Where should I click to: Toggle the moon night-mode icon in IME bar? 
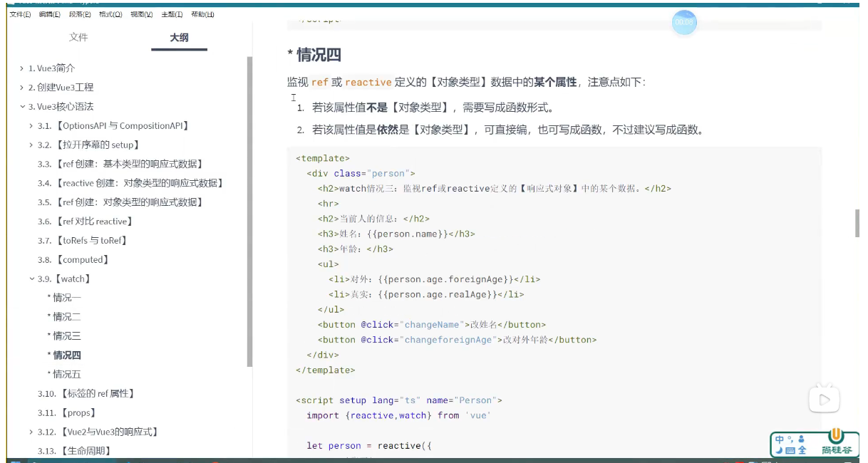coord(779,450)
